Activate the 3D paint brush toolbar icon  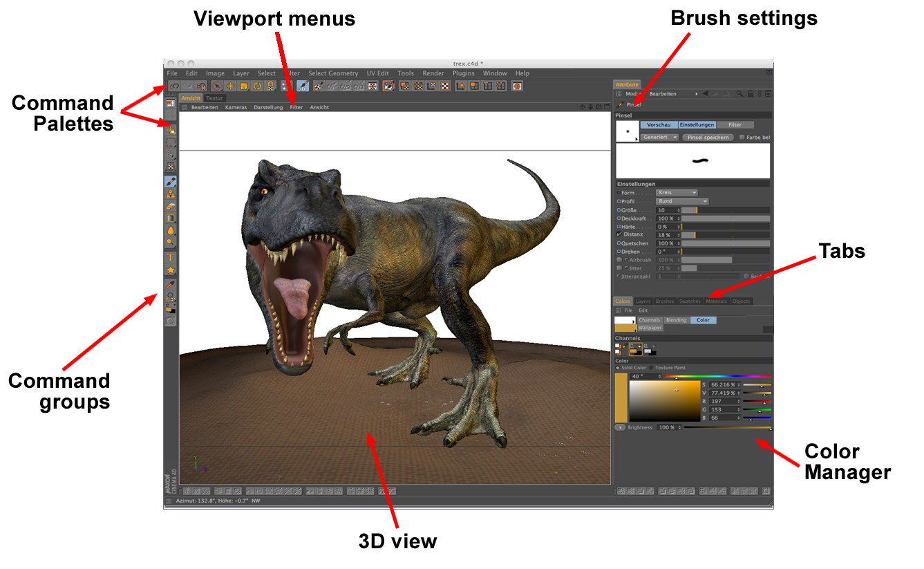click(303, 86)
